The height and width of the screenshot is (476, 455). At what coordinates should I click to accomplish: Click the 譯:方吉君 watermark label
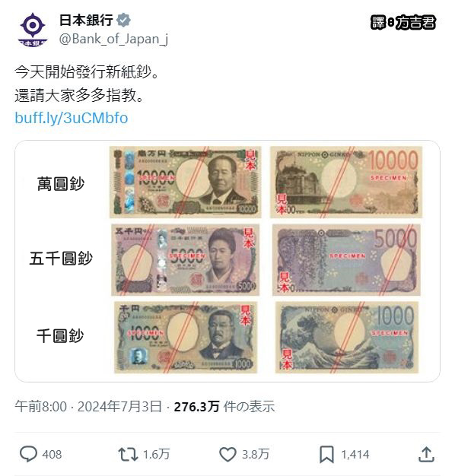click(x=403, y=22)
